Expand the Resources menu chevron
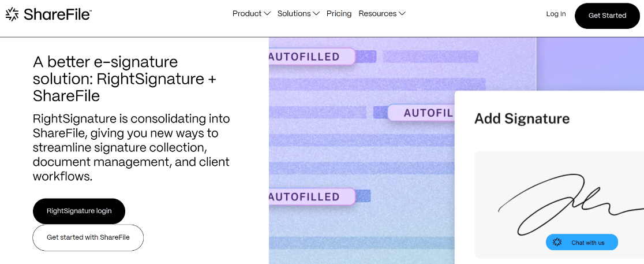The image size is (644, 264). tap(402, 13)
